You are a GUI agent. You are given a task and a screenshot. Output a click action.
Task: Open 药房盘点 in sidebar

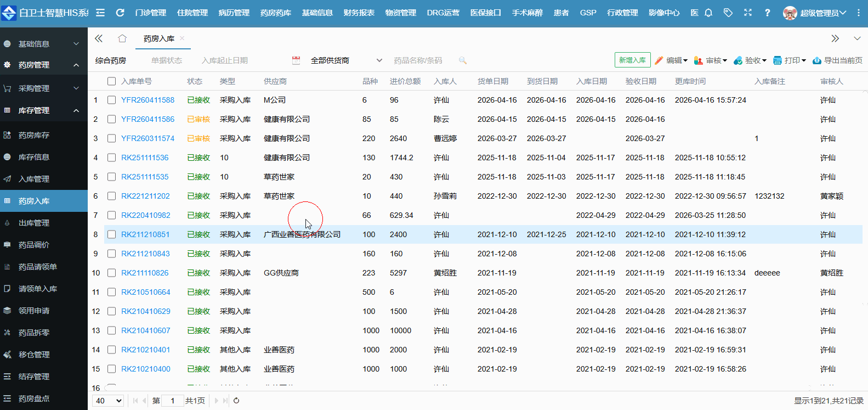coord(44,398)
